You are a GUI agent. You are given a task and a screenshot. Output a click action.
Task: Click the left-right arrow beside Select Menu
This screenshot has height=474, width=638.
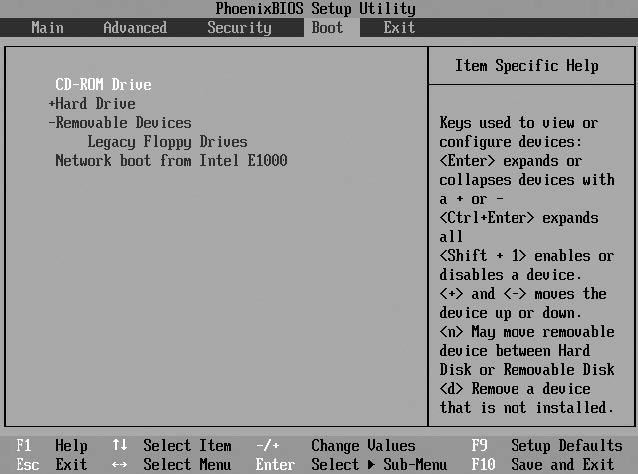coord(119,464)
